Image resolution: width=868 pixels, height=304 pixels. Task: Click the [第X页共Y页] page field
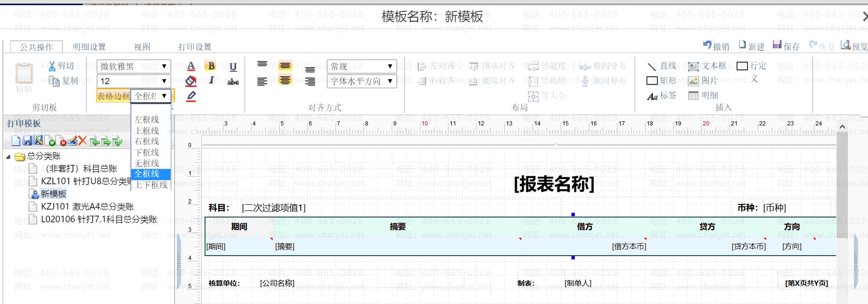click(807, 283)
